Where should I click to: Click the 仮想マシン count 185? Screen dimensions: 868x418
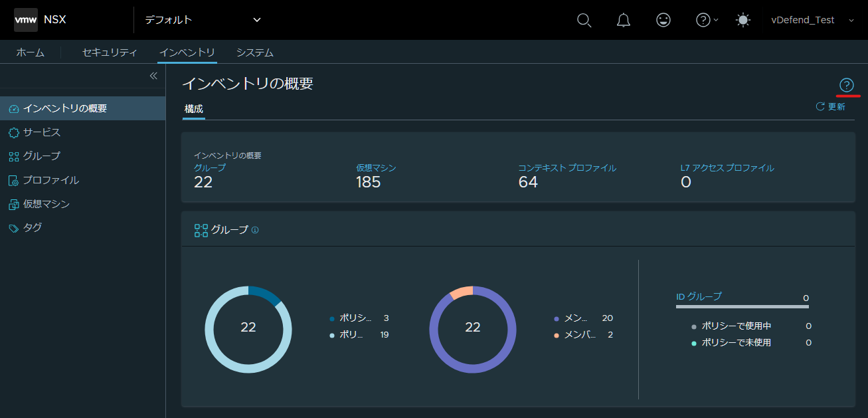[x=369, y=182]
